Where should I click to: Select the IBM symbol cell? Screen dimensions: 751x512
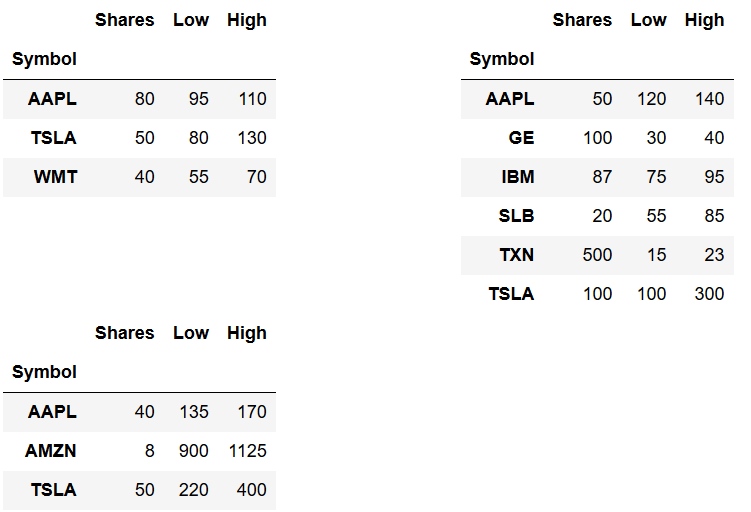[518, 177]
